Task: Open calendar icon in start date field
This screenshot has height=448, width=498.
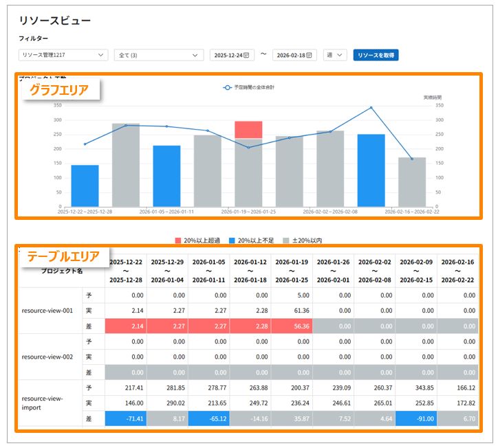Action: pos(246,55)
